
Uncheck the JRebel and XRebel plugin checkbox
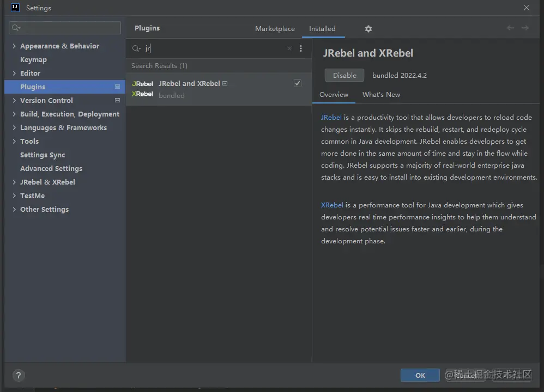(297, 83)
